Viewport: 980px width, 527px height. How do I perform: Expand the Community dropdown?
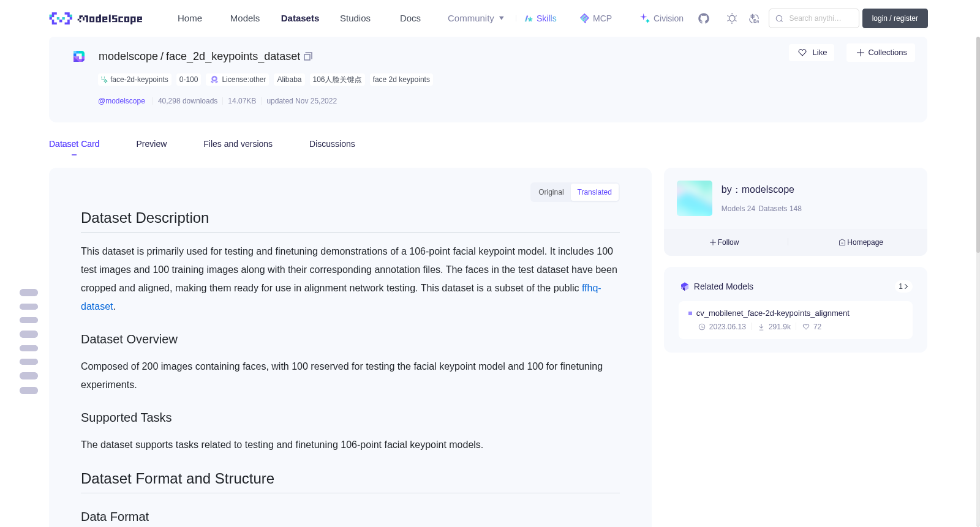(476, 18)
